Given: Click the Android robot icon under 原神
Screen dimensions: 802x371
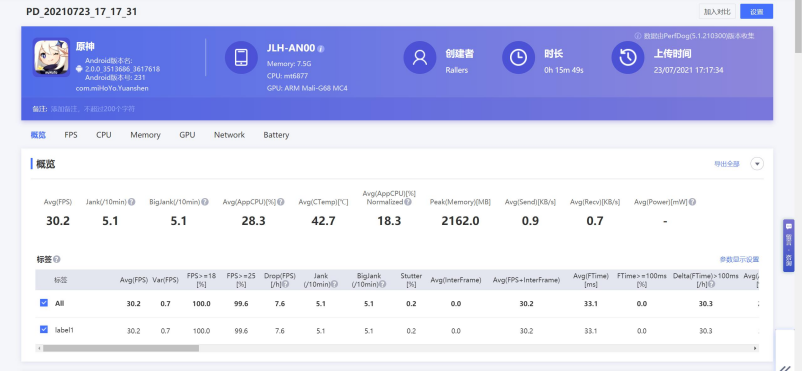Looking at the screenshot, I should pos(79,69).
